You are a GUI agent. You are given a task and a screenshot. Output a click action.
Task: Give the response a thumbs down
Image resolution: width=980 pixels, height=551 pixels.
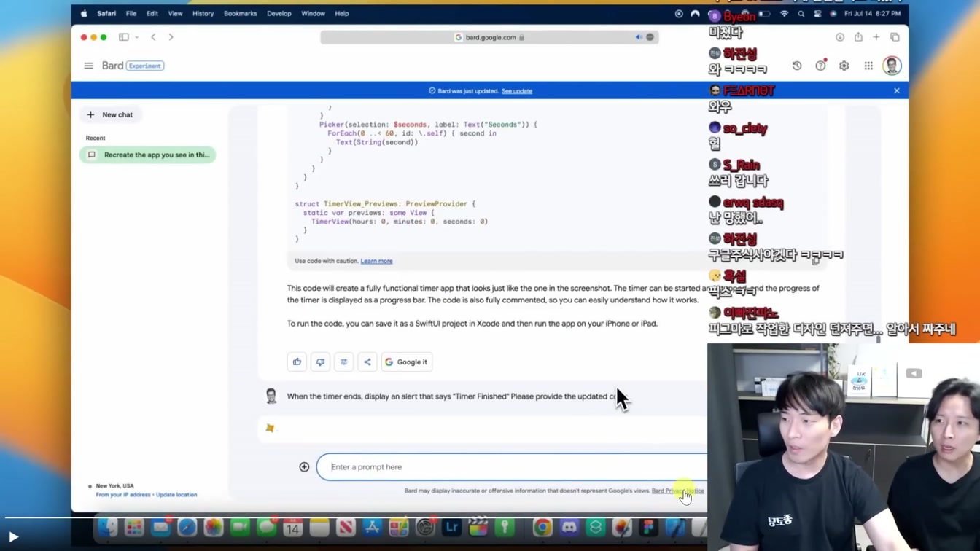[x=320, y=362]
